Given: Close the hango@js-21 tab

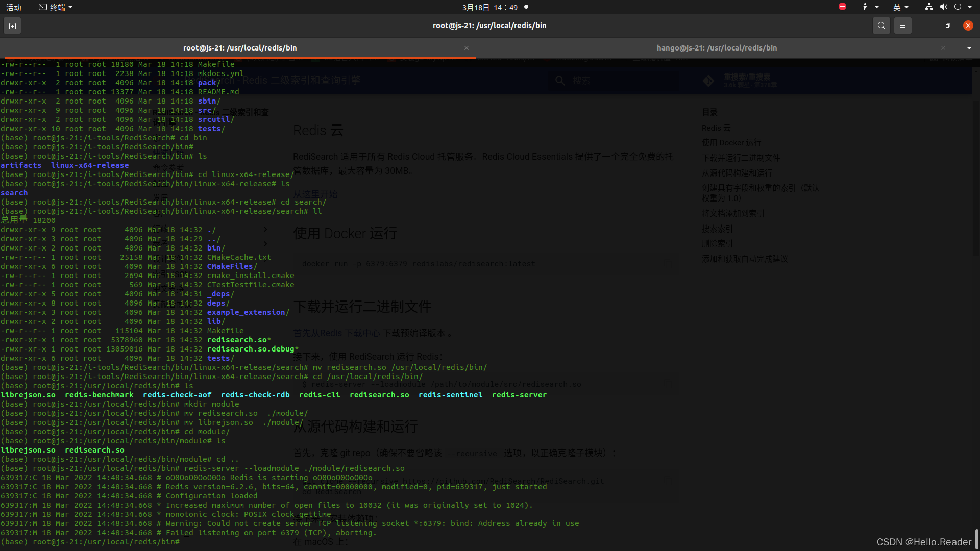Looking at the screenshot, I should (x=943, y=48).
